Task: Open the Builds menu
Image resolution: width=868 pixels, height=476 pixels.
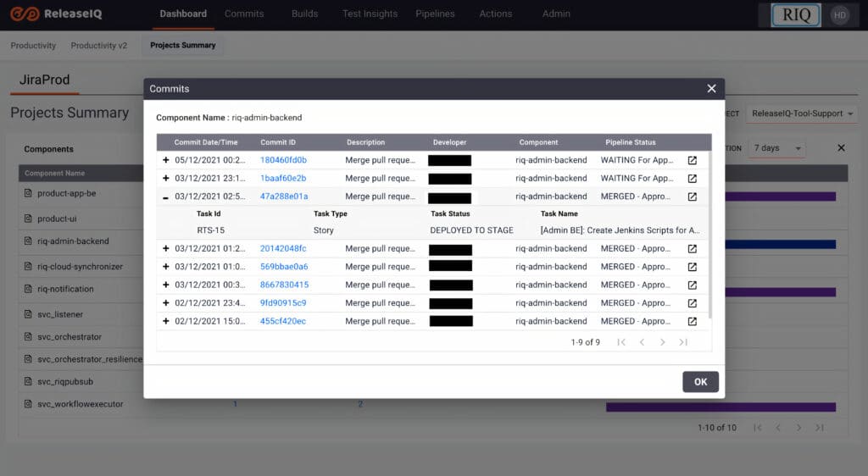Action: coord(304,14)
